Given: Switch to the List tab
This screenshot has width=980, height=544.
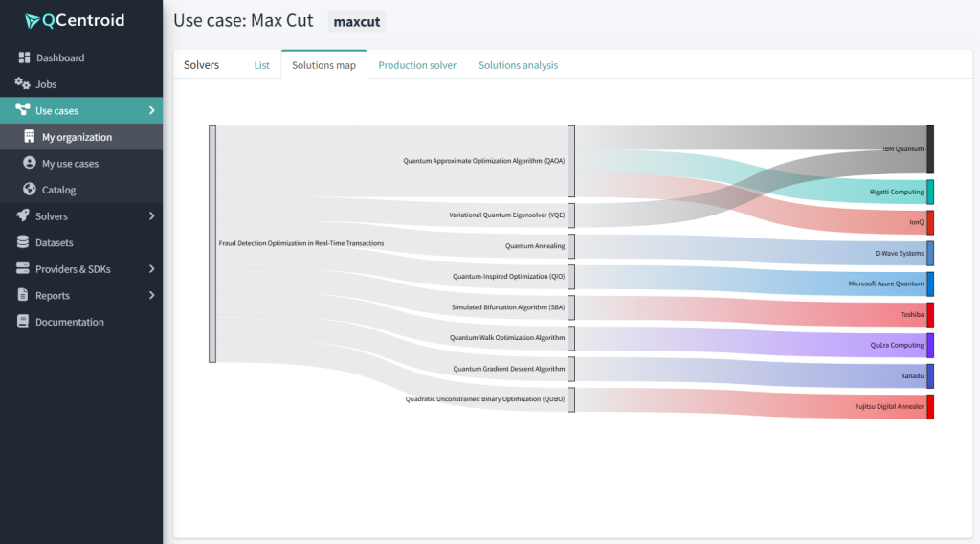Looking at the screenshot, I should (261, 65).
